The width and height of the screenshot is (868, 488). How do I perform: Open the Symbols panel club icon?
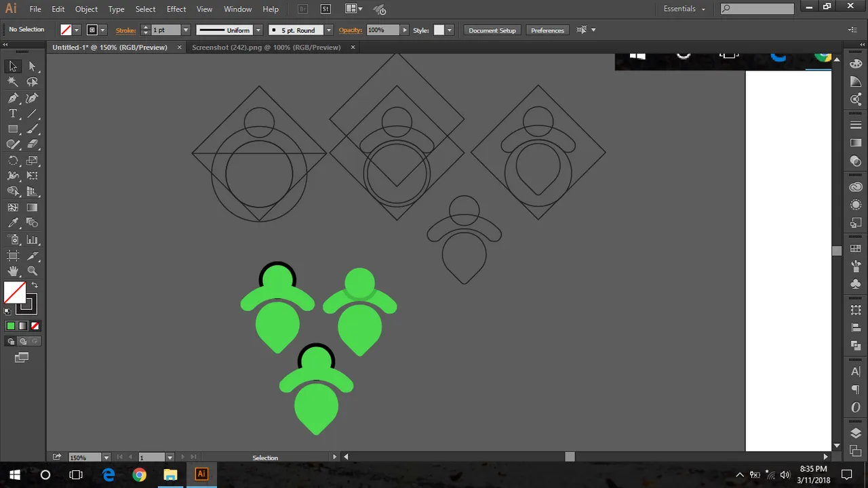point(856,283)
